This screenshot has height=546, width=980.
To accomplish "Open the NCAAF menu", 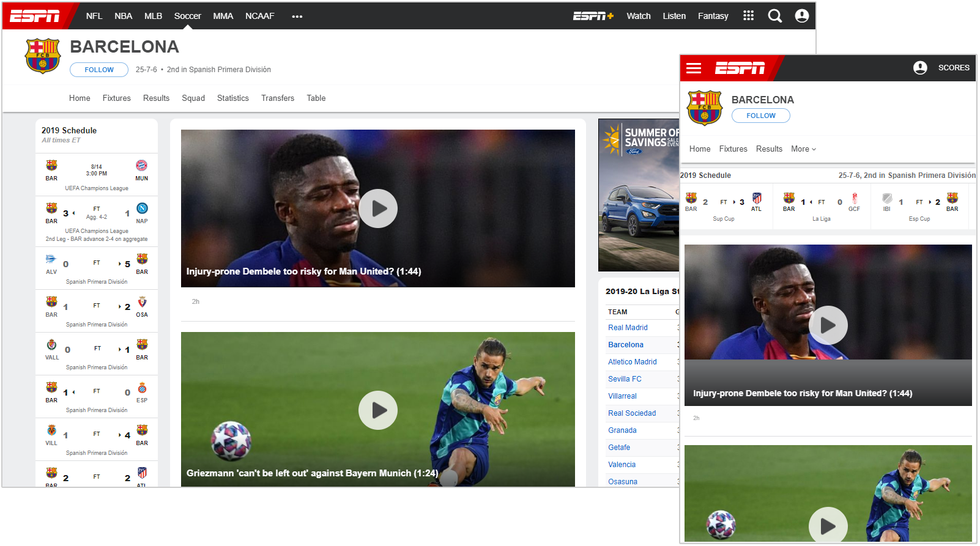I will 260,16.
